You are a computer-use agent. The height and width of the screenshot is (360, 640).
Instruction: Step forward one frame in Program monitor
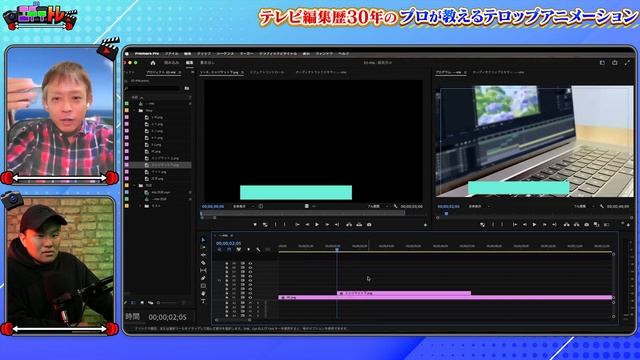(544, 224)
